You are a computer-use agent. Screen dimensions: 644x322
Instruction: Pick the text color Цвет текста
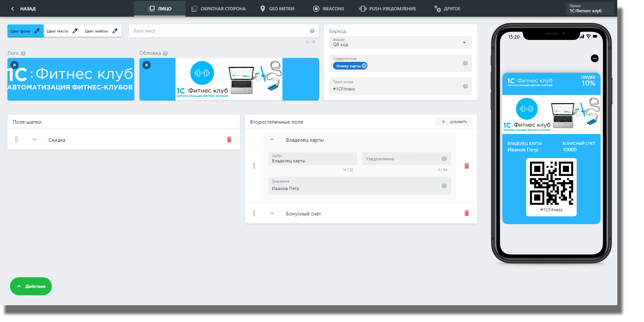[62, 31]
